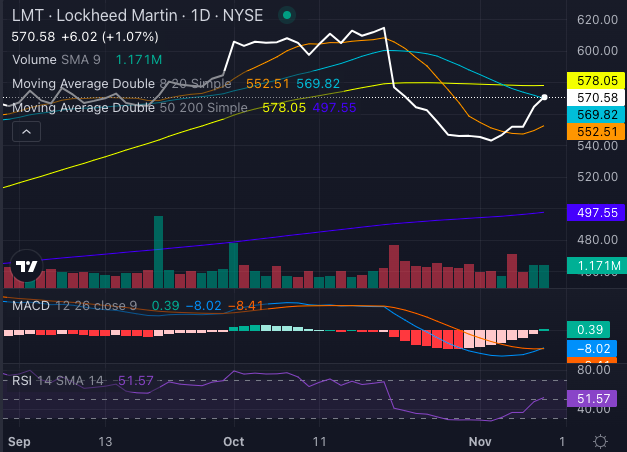
Task: Select Moving Average Double 8 20 legend
Action: tap(100, 84)
